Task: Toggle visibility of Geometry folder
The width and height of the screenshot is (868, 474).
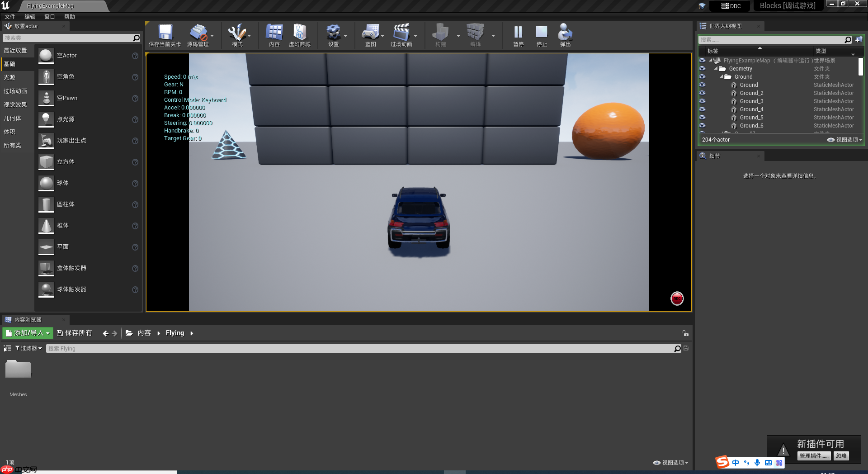Action: point(702,68)
